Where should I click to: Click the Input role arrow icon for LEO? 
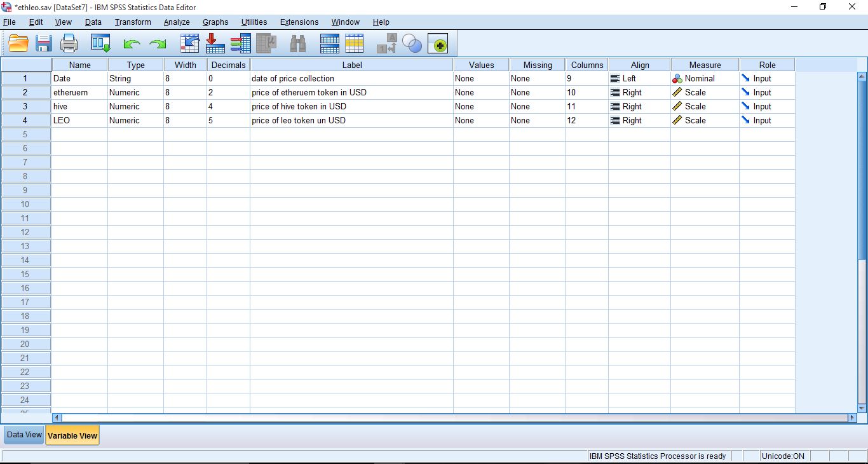(746, 120)
